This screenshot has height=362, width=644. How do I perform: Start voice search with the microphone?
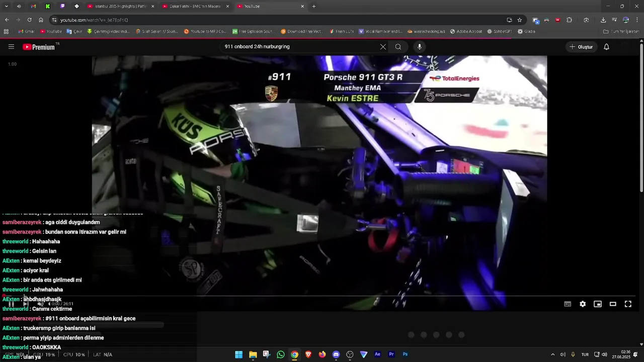click(x=420, y=47)
